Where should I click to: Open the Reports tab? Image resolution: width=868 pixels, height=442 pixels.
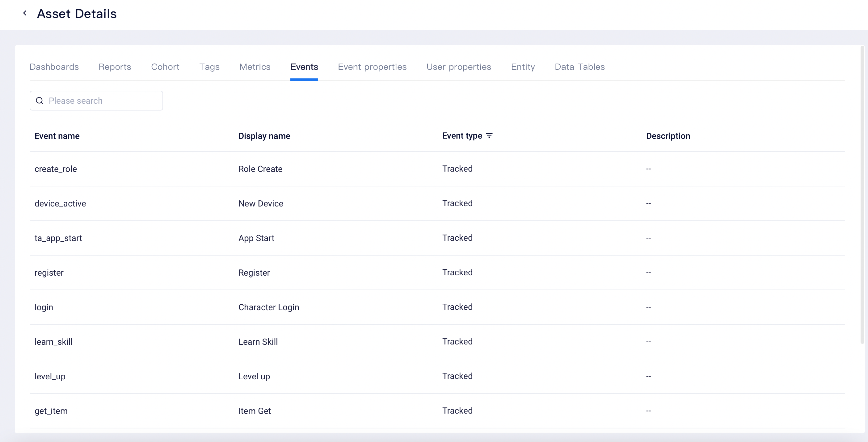(115, 67)
